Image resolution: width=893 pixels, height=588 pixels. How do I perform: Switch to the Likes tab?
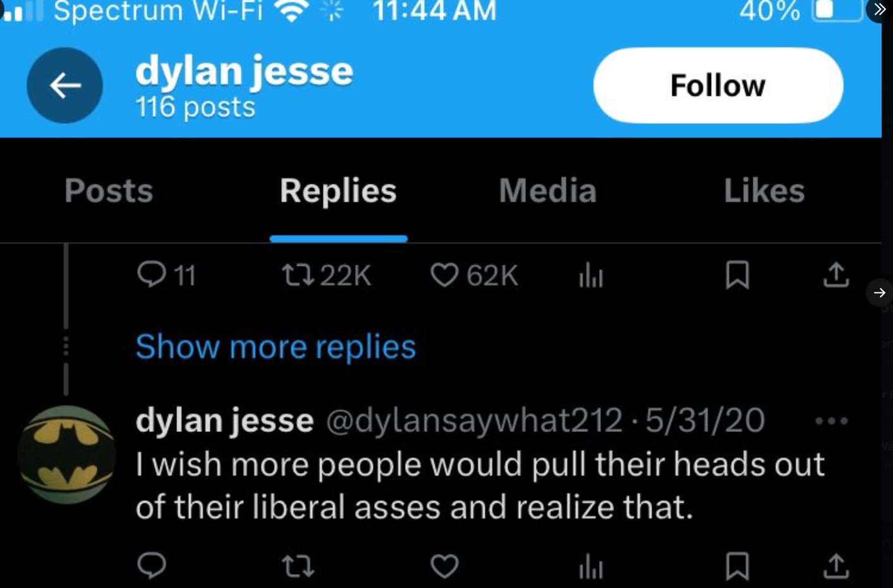764,190
